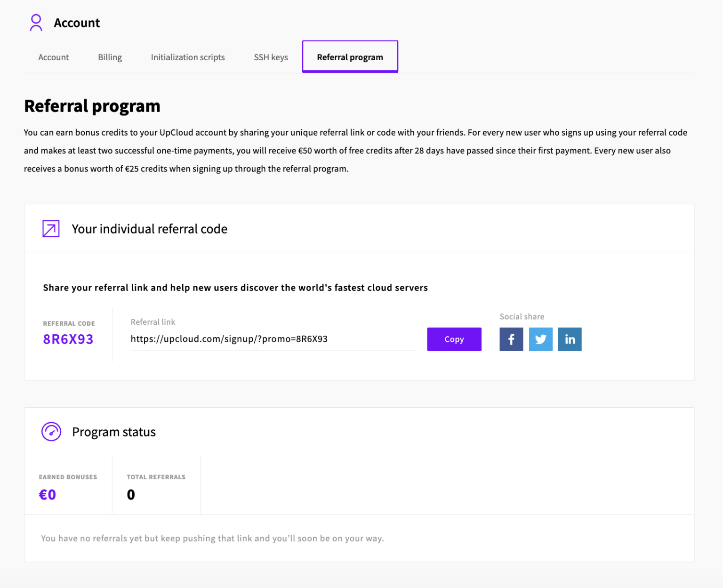Select the Referral program tab
Image resolution: width=723 pixels, height=588 pixels.
[350, 57]
